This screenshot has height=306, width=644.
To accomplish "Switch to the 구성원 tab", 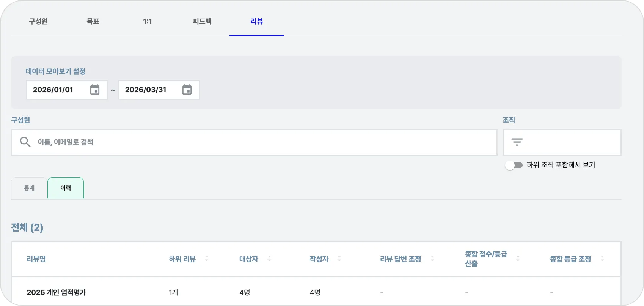I will coord(38,21).
